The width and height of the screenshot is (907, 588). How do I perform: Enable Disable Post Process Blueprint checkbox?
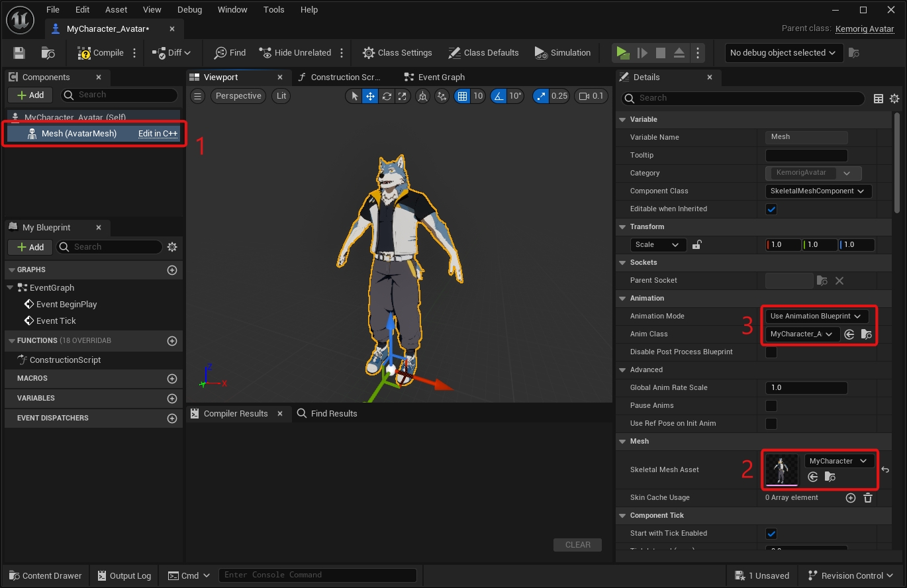(771, 352)
